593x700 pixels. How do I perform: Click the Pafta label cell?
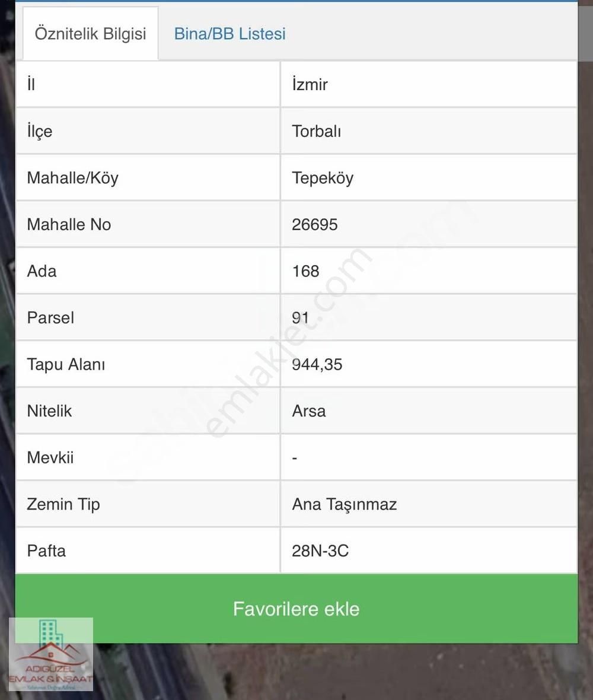[x=148, y=551]
